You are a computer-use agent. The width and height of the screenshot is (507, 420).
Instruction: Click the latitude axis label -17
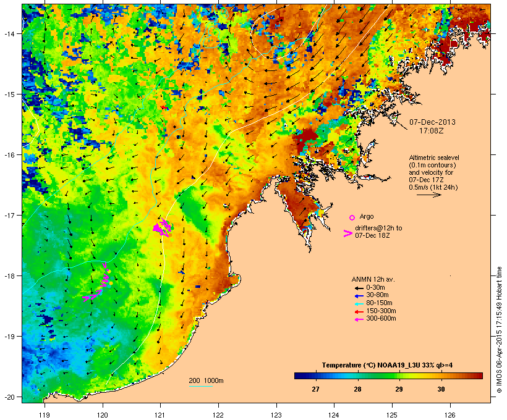tap(9, 215)
